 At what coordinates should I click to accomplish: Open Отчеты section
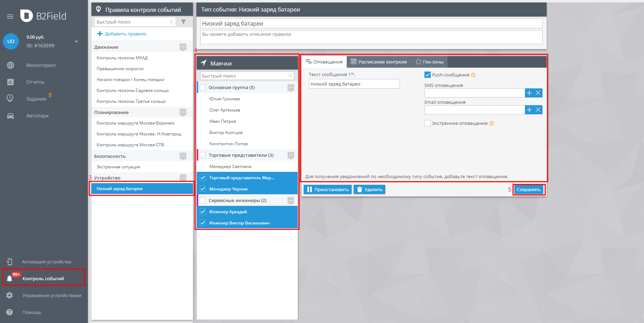pyautogui.click(x=35, y=82)
